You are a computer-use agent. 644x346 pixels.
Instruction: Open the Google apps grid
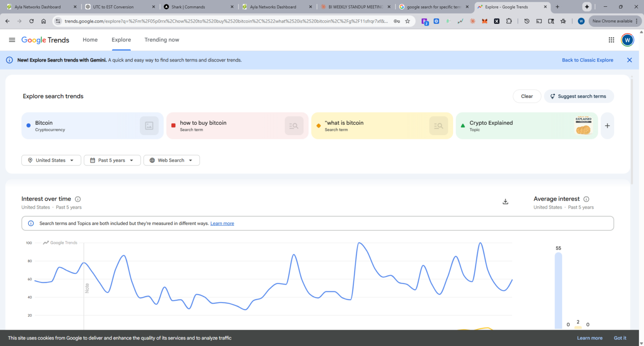611,40
